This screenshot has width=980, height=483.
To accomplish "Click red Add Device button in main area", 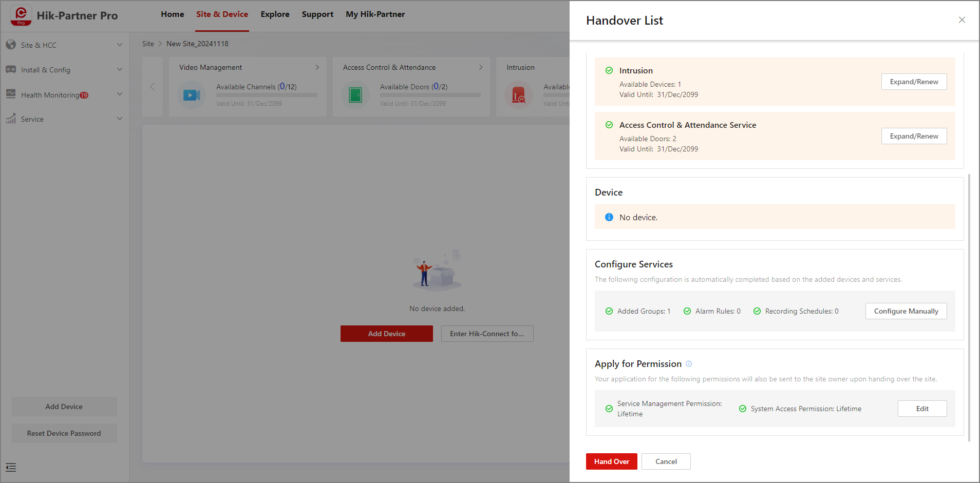I will (387, 334).
